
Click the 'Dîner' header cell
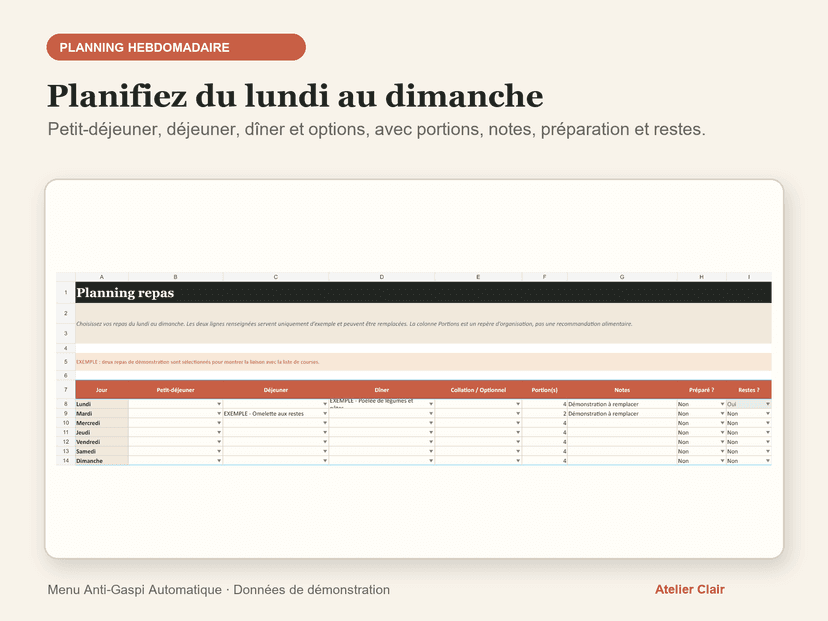point(382,390)
